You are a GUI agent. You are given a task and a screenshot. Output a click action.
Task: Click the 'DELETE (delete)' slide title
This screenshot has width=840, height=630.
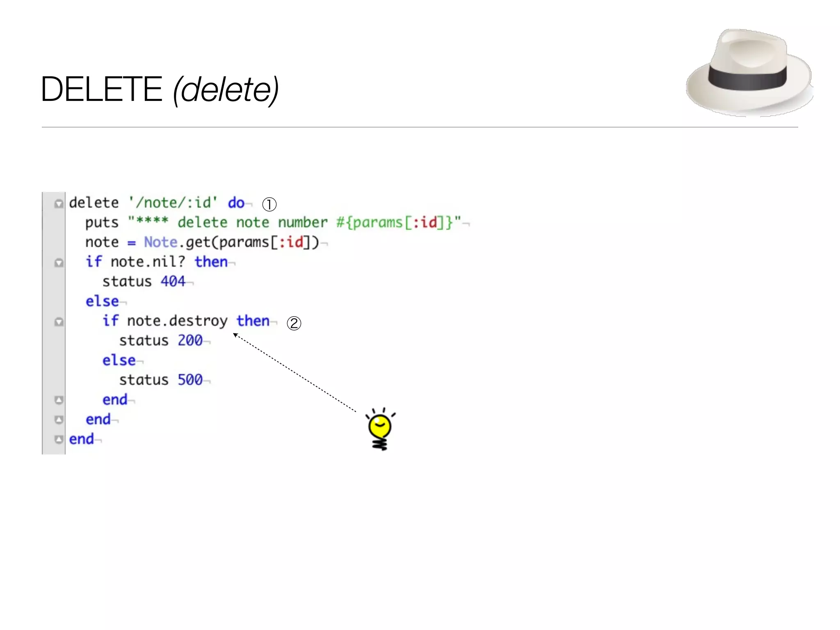click(x=160, y=89)
